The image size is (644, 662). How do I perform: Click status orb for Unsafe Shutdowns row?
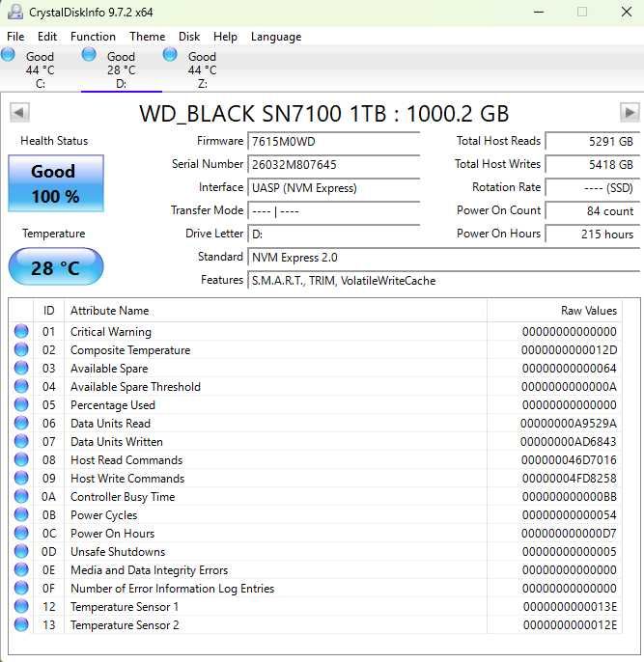tap(21, 551)
